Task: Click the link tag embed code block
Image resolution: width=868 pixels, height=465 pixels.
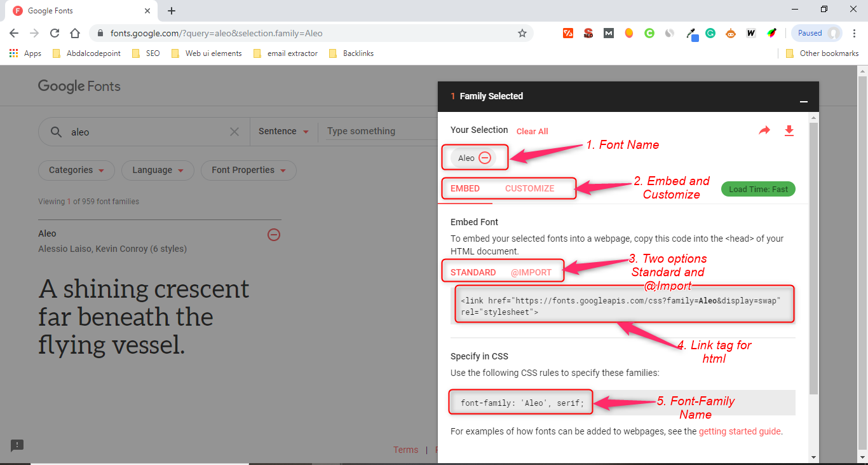Action: [623, 305]
